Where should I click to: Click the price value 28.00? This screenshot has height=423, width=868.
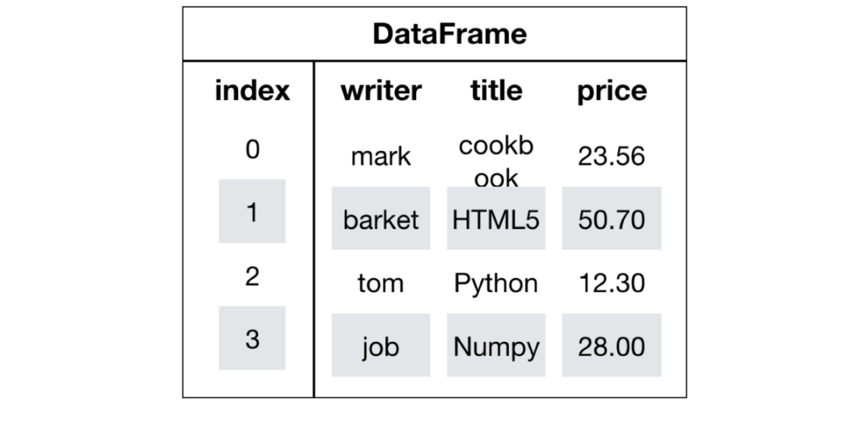(x=611, y=346)
